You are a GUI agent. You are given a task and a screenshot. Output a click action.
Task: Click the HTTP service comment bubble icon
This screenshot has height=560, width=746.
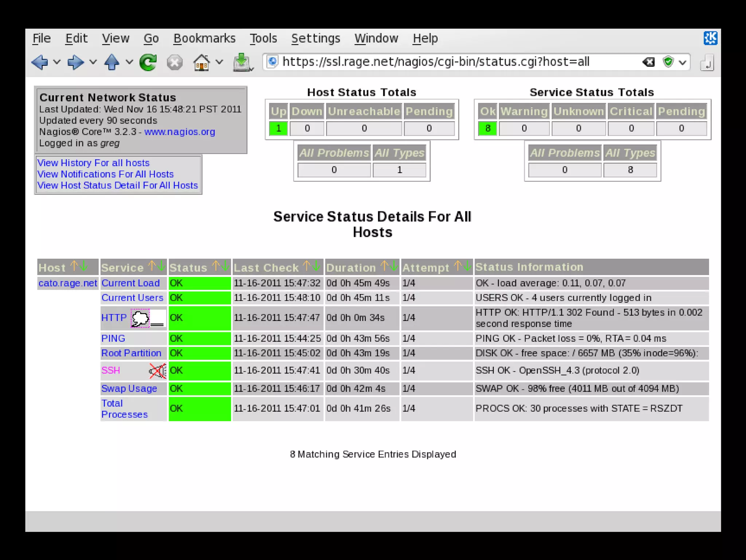(x=140, y=319)
